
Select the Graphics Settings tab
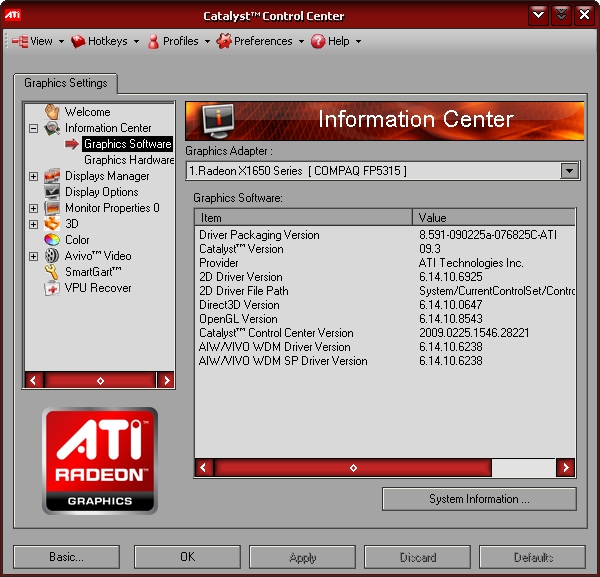[66, 83]
